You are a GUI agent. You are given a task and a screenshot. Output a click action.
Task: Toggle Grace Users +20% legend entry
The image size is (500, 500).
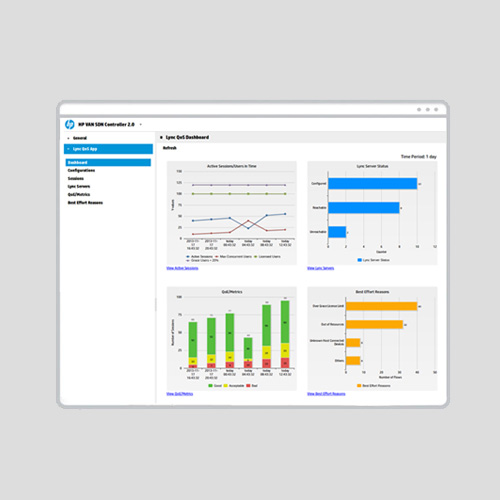[x=202, y=260]
